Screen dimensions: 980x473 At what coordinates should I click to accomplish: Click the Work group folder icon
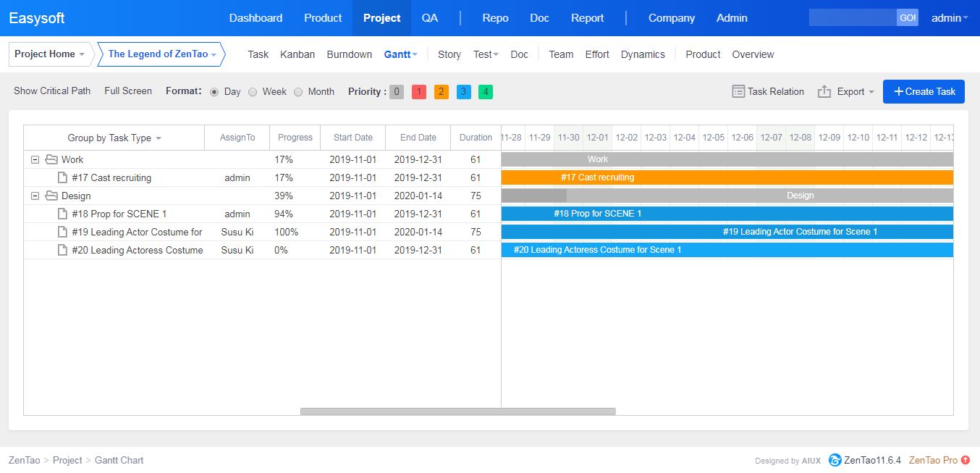click(x=51, y=159)
